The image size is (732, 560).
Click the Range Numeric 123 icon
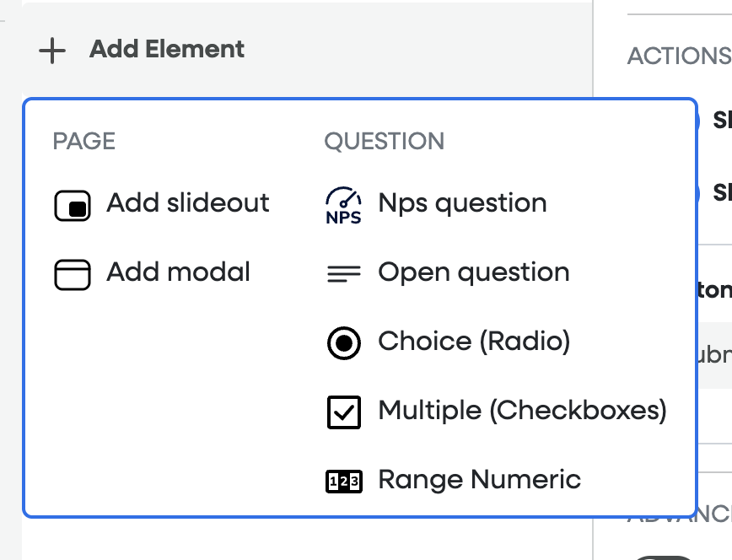[x=343, y=482]
